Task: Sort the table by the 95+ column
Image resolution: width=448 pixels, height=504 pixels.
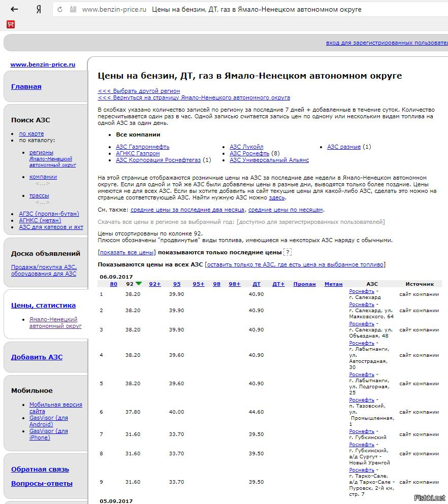Action: click(x=199, y=284)
